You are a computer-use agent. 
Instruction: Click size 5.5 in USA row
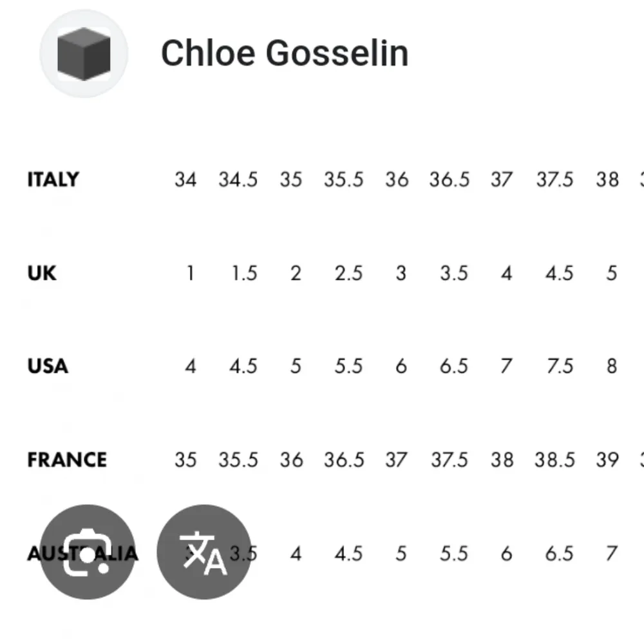pos(348,366)
